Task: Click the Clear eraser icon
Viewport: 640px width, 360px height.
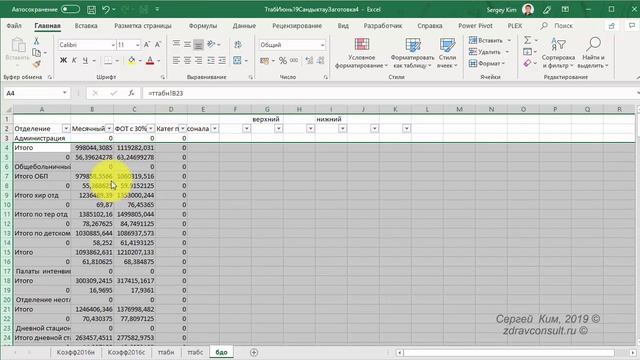Action: click(x=527, y=63)
